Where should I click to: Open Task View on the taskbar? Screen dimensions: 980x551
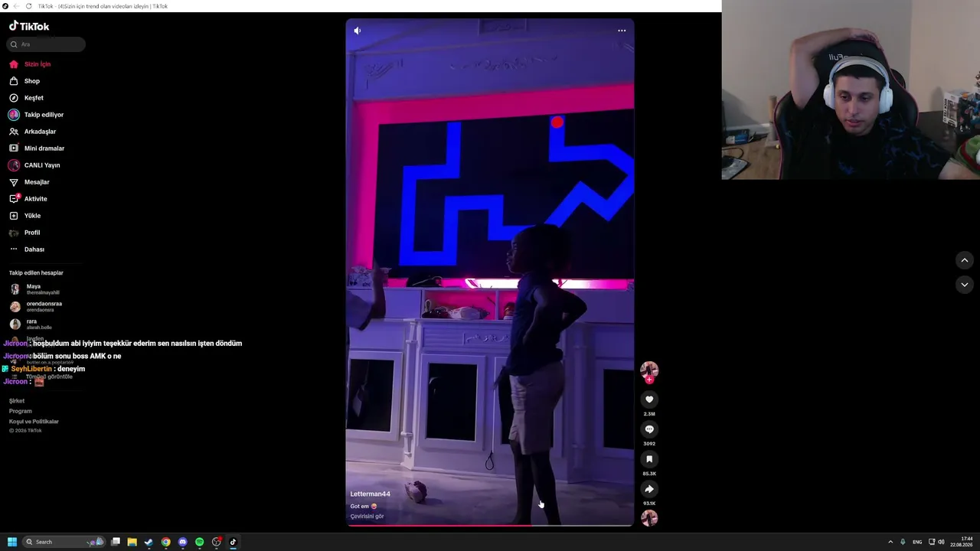[116, 542]
